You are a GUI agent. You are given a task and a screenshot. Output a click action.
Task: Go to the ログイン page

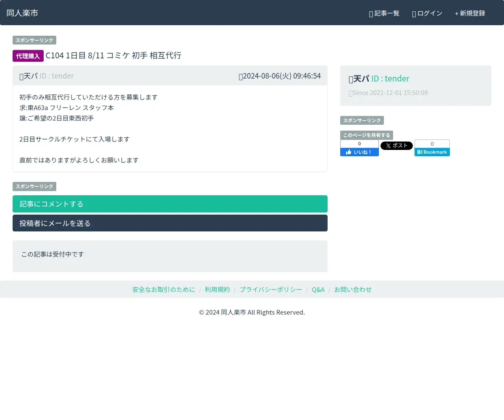tap(427, 13)
